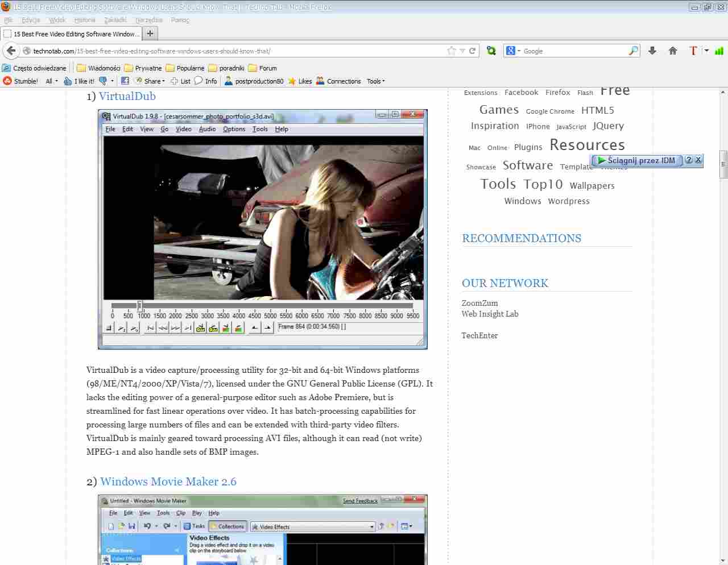Click the Google search magnifier icon

click(633, 51)
